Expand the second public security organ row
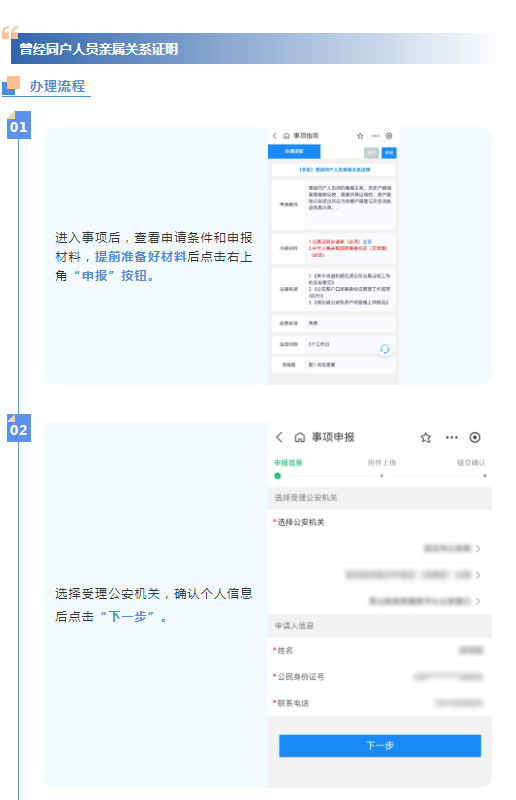 pos(380,575)
